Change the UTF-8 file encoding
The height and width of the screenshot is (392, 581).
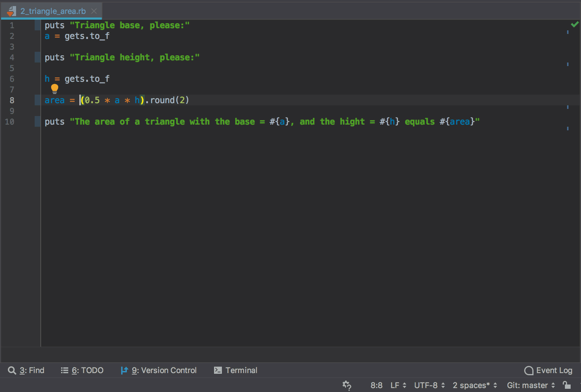tap(429, 385)
